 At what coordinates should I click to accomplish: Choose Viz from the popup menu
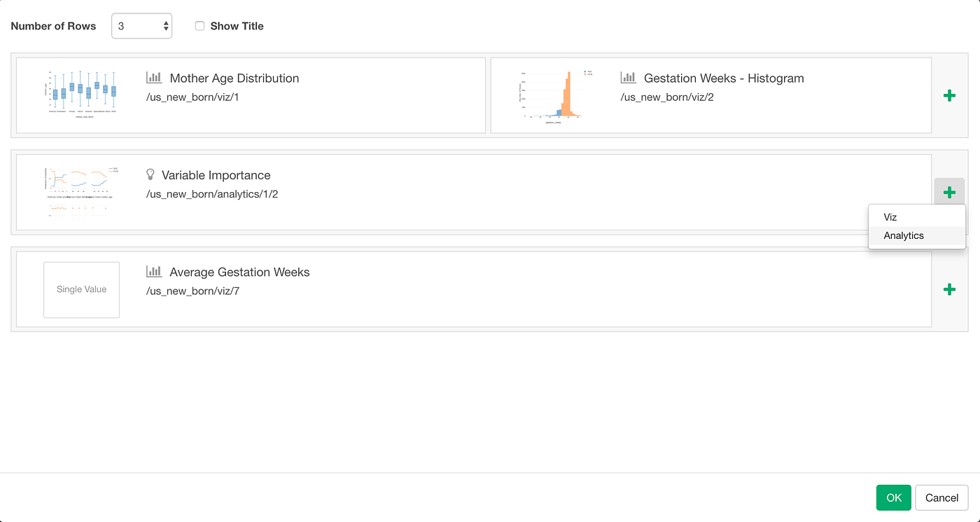[890, 217]
